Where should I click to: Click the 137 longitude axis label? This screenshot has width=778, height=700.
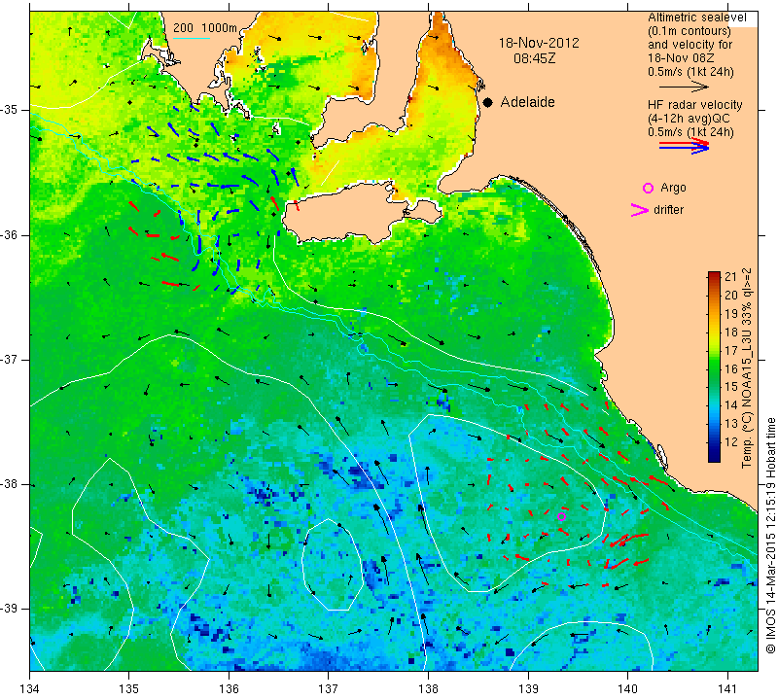coord(329,689)
